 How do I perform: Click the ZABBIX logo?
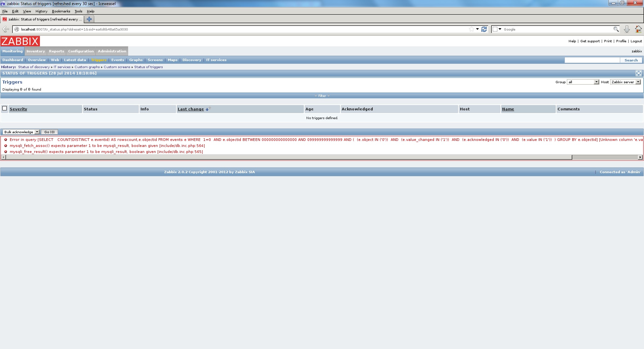20,41
